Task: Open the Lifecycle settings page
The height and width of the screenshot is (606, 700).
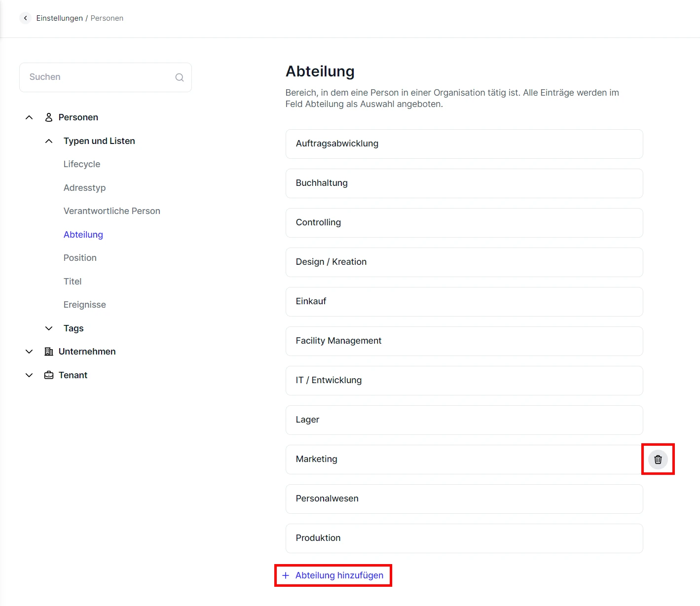Action: coord(82,164)
